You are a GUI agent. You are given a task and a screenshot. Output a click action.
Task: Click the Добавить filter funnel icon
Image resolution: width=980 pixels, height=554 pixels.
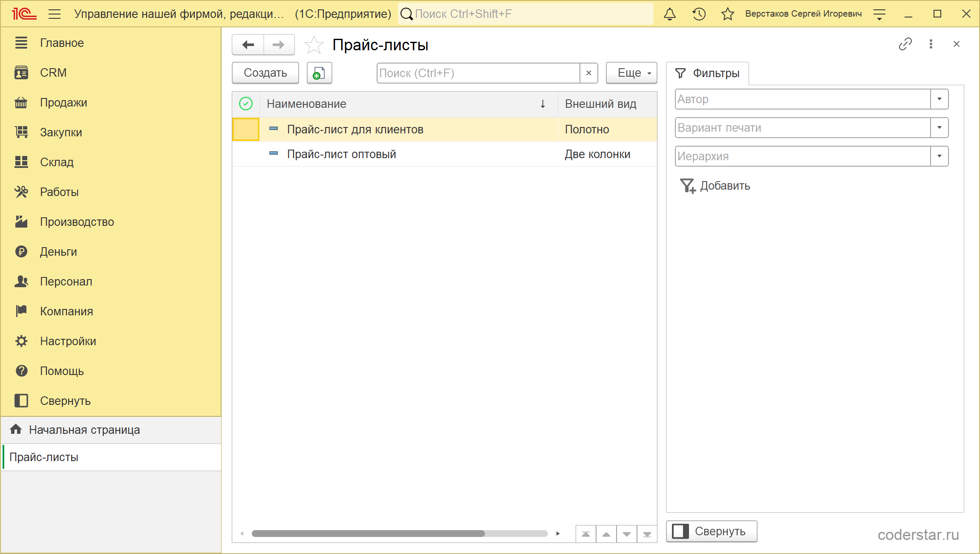[687, 186]
